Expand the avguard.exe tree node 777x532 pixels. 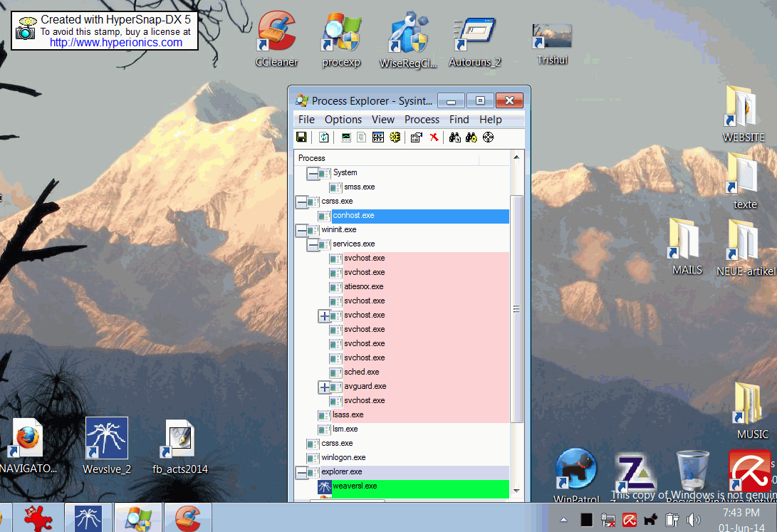[x=324, y=387]
